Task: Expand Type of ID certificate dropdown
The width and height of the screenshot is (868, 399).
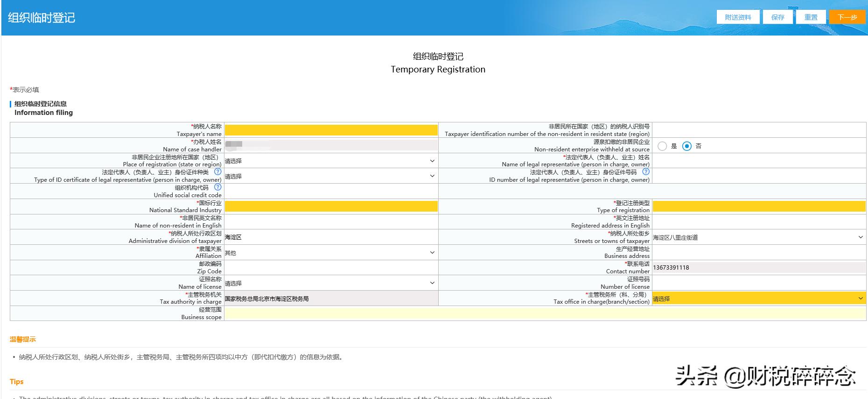Action: point(330,177)
